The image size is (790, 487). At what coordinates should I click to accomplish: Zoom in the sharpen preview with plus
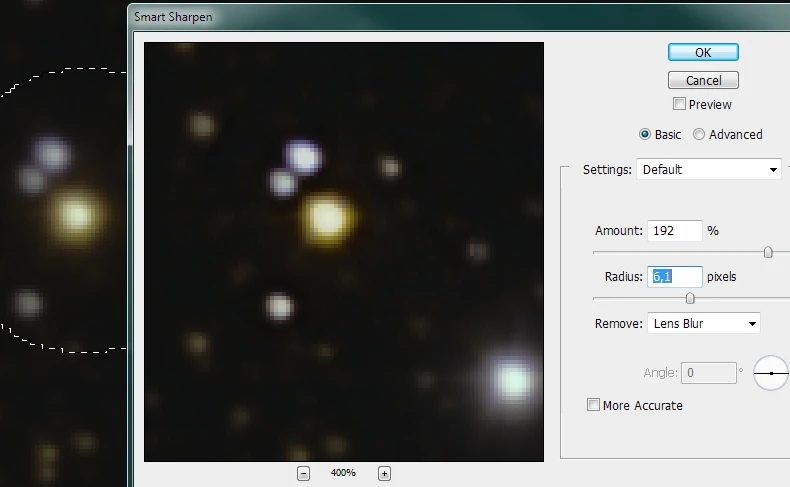pos(384,473)
